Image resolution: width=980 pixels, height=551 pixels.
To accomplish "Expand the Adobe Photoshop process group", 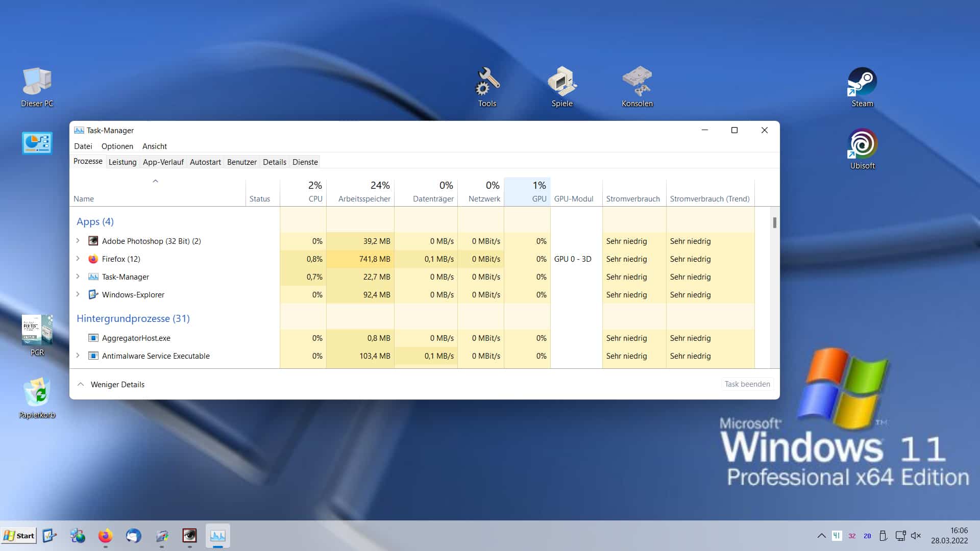I will (78, 241).
